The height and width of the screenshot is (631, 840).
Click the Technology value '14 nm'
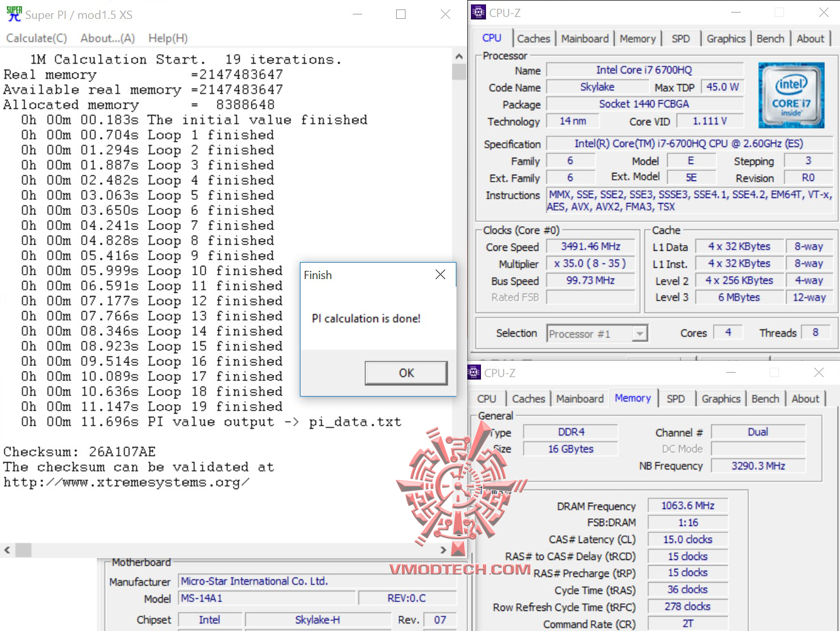click(572, 121)
